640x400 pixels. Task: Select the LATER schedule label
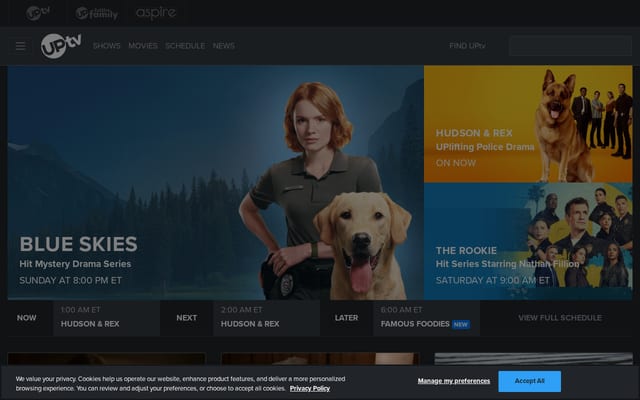[x=346, y=318]
